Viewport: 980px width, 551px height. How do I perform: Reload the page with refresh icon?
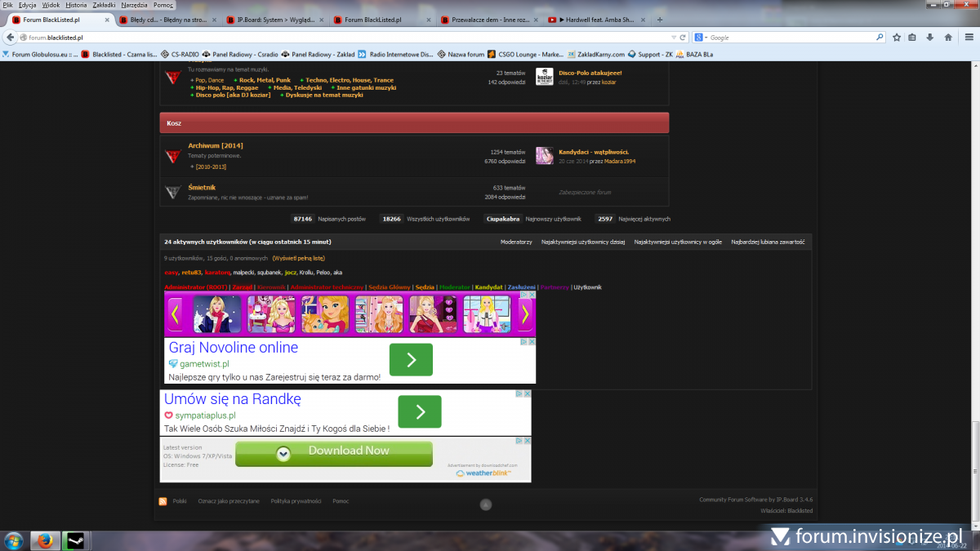coord(682,38)
